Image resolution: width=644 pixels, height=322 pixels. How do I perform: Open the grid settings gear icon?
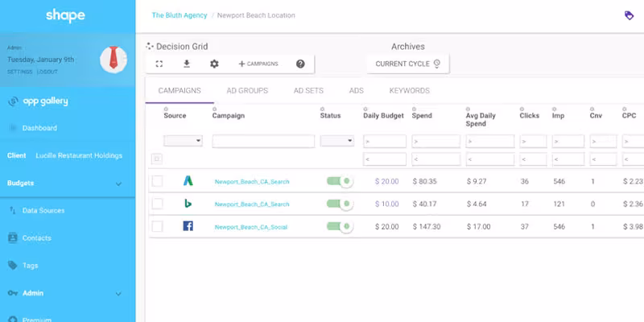click(x=214, y=64)
